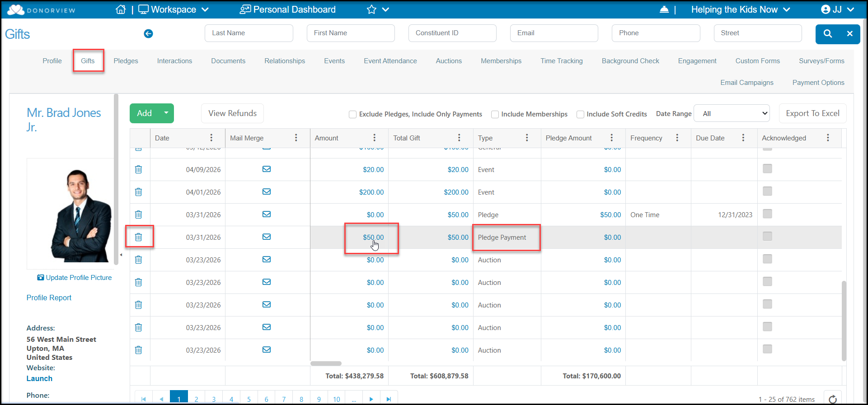
Task: Click the blue back arrow beside Gifts
Action: 148,33
